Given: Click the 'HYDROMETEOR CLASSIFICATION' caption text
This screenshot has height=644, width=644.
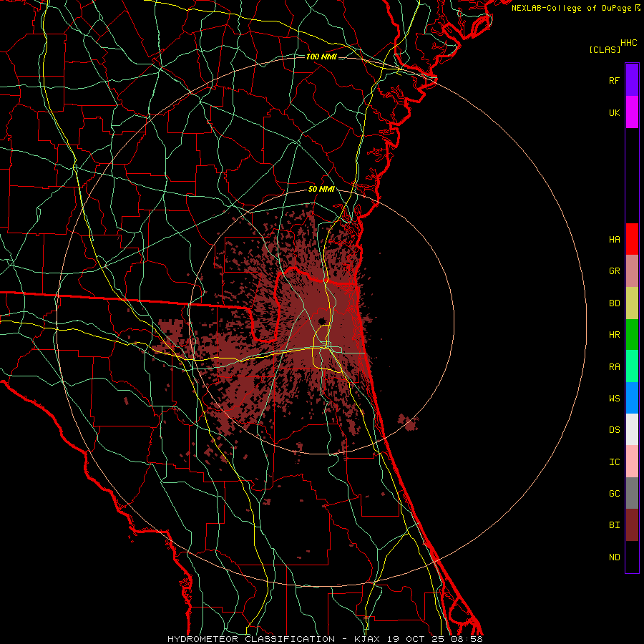Looking at the screenshot, I should [x=251, y=639].
